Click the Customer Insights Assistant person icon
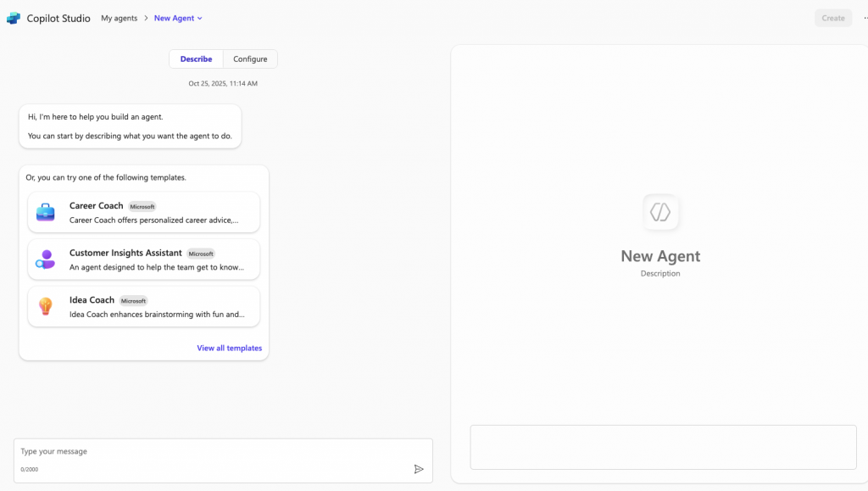 (45, 259)
